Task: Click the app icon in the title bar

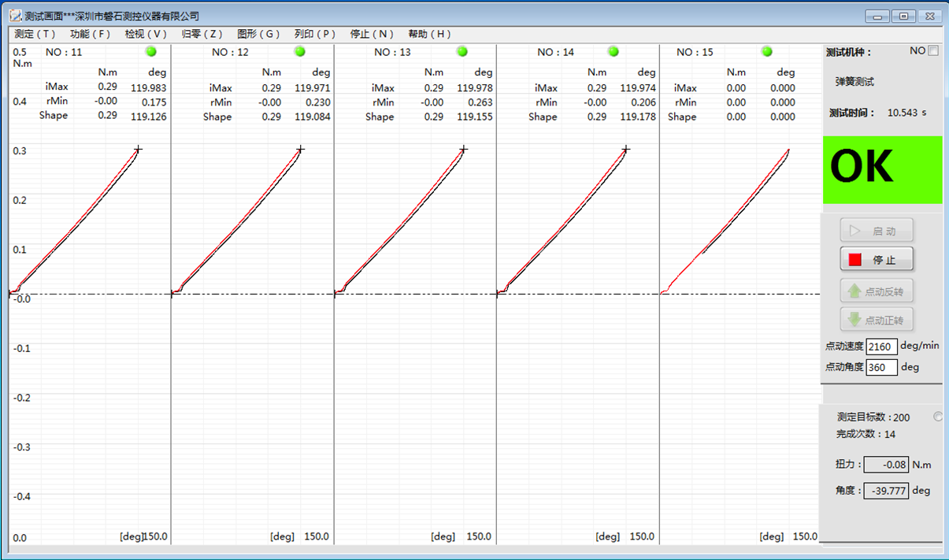Action: 15,16
